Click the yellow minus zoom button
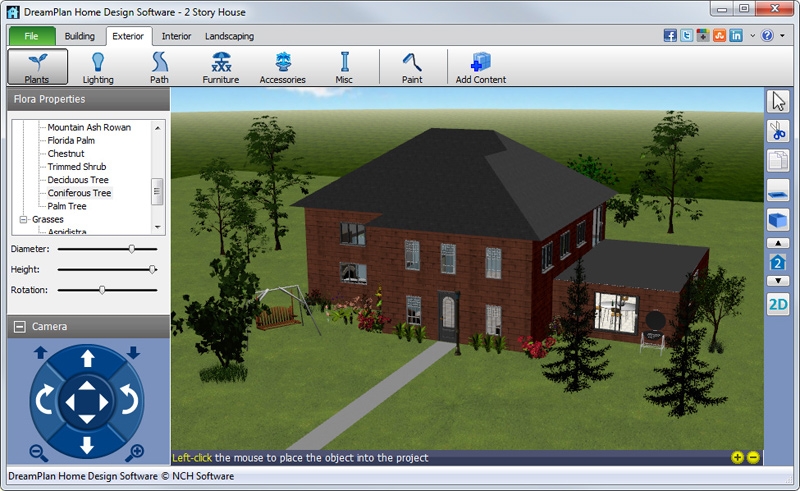The width and height of the screenshot is (800, 491). click(x=753, y=457)
